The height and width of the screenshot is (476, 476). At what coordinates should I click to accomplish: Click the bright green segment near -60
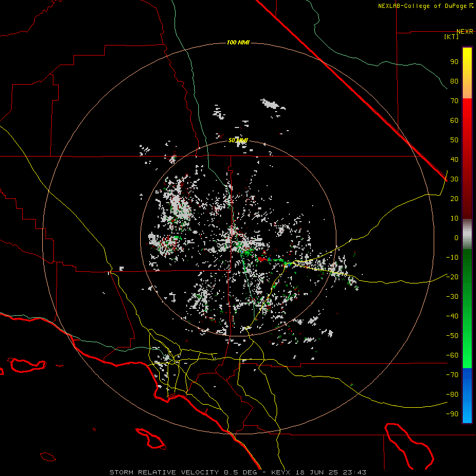[x=467, y=356]
